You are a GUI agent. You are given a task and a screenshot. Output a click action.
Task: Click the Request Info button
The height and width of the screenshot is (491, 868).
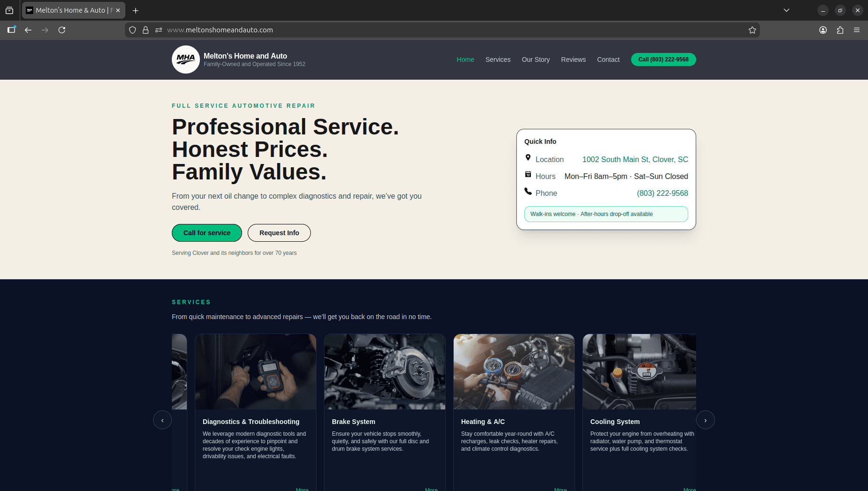[x=279, y=233]
